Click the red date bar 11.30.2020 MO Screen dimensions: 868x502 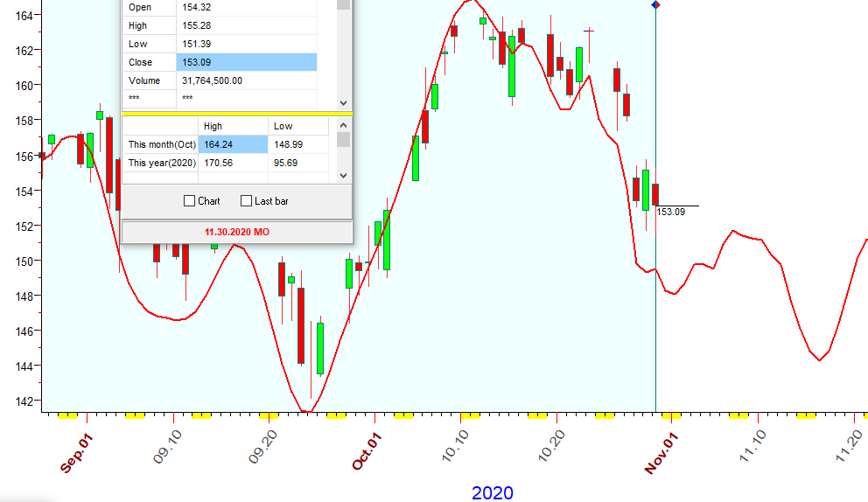pyautogui.click(x=236, y=232)
